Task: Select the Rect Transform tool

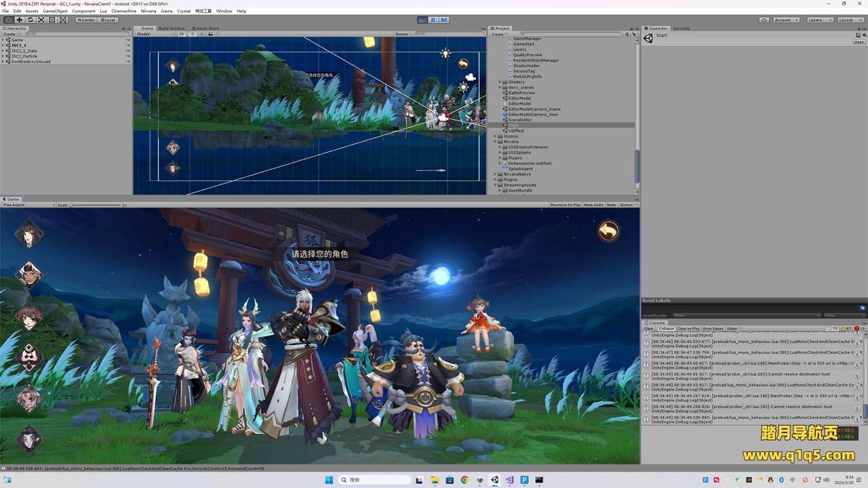Action: (x=52, y=20)
